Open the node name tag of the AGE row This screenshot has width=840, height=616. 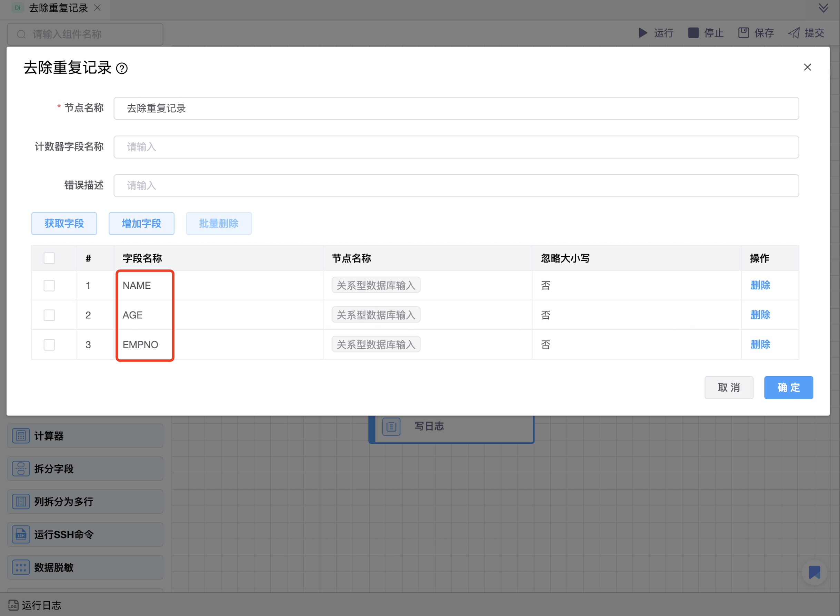(x=376, y=315)
